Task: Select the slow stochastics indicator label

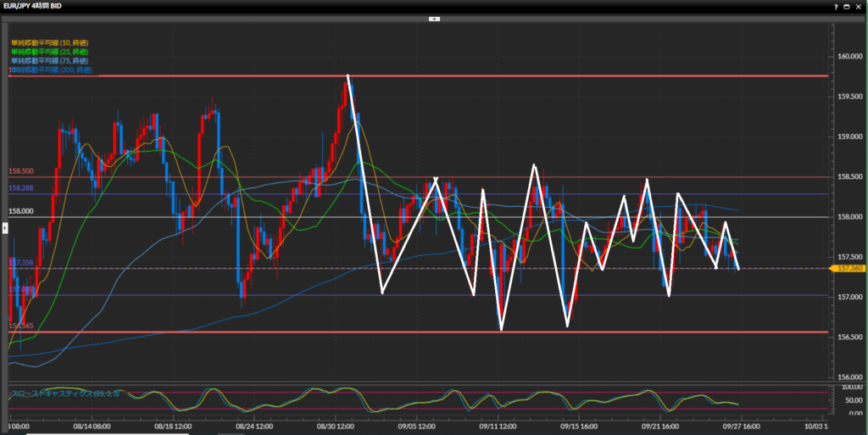Action: click(64, 393)
